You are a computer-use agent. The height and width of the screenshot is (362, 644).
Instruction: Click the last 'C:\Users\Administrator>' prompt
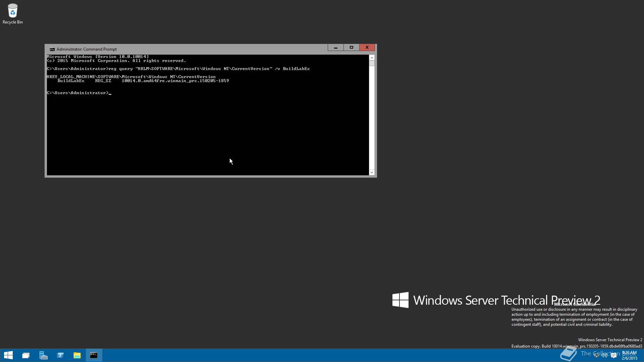click(78, 93)
